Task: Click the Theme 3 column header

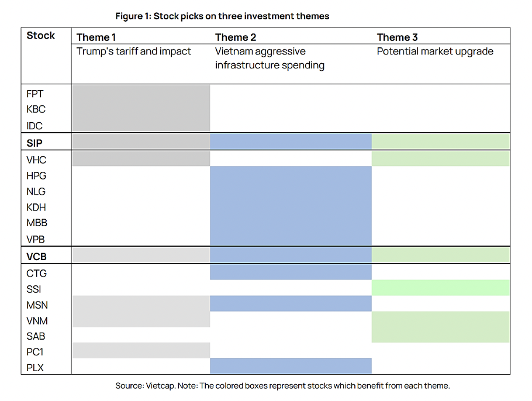Action: click(x=398, y=37)
